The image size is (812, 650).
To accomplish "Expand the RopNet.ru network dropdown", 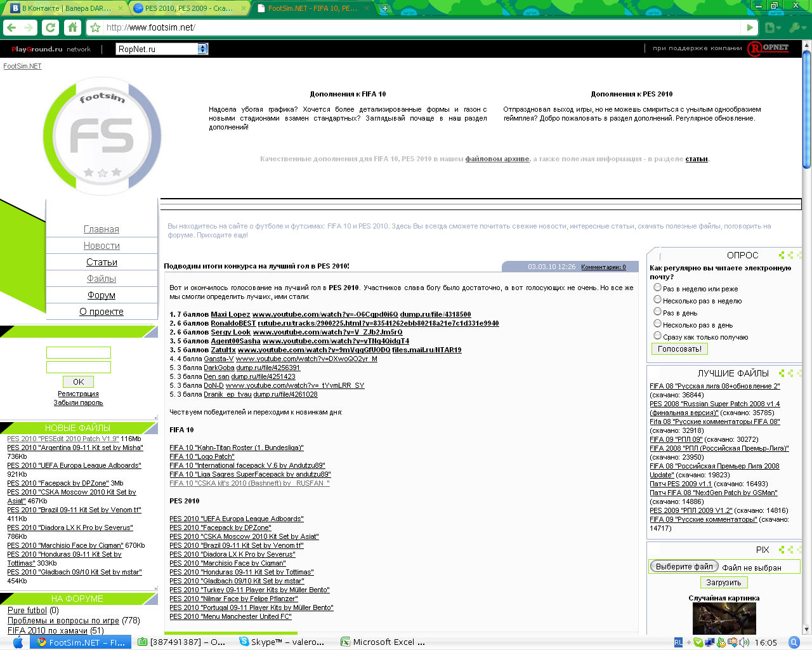I will coord(202,49).
